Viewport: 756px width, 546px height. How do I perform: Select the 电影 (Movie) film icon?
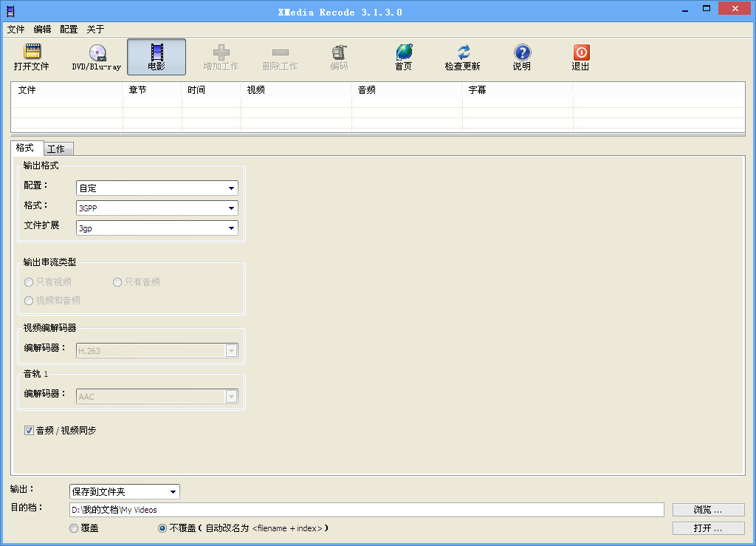pyautogui.click(x=157, y=52)
